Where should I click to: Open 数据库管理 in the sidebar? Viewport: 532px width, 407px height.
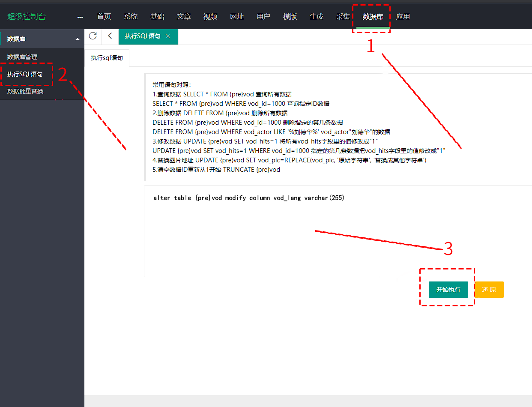point(22,57)
